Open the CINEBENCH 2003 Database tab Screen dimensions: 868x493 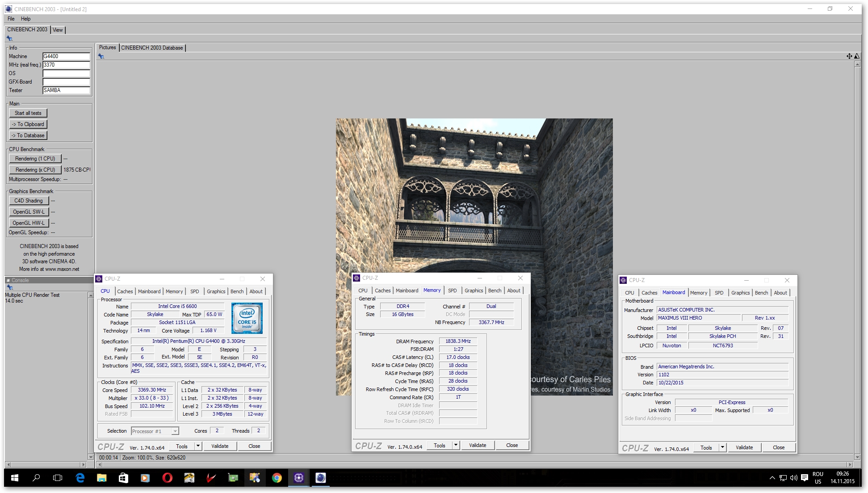(x=152, y=48)
